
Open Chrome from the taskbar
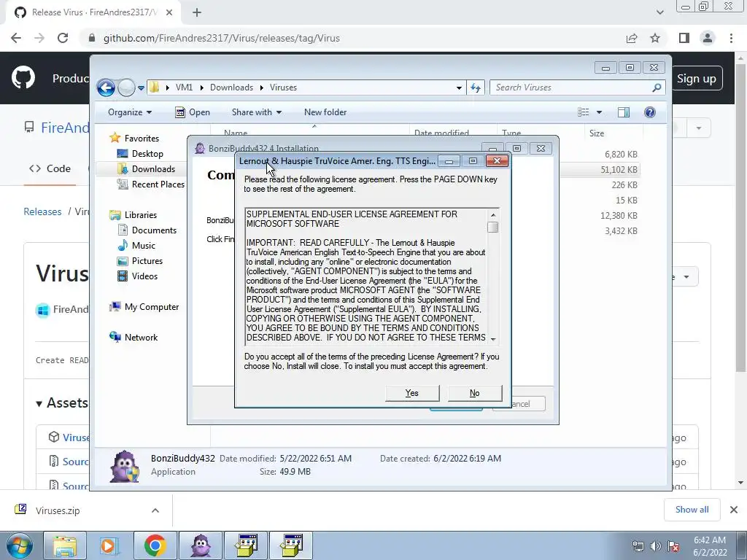click(155, 545)
